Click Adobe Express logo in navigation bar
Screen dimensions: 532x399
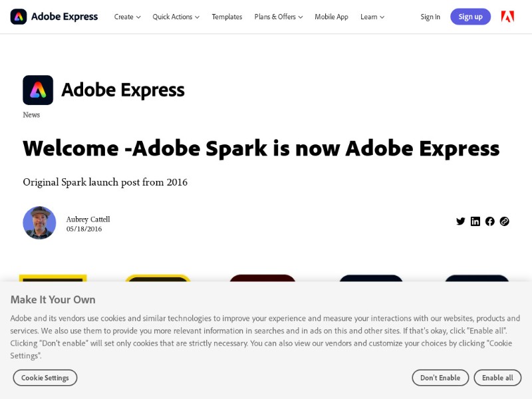tap(54, 17)
